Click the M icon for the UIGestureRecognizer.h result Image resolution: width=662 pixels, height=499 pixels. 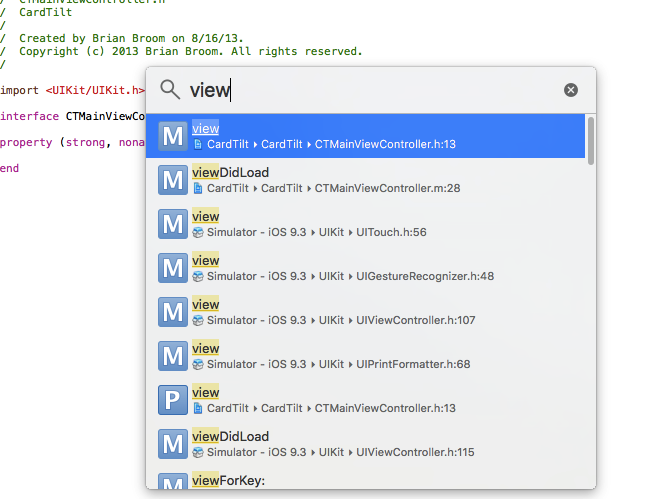(173, 268)
